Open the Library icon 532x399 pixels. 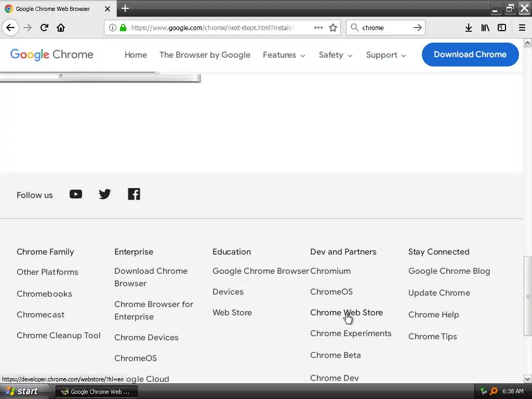point(485,28)
